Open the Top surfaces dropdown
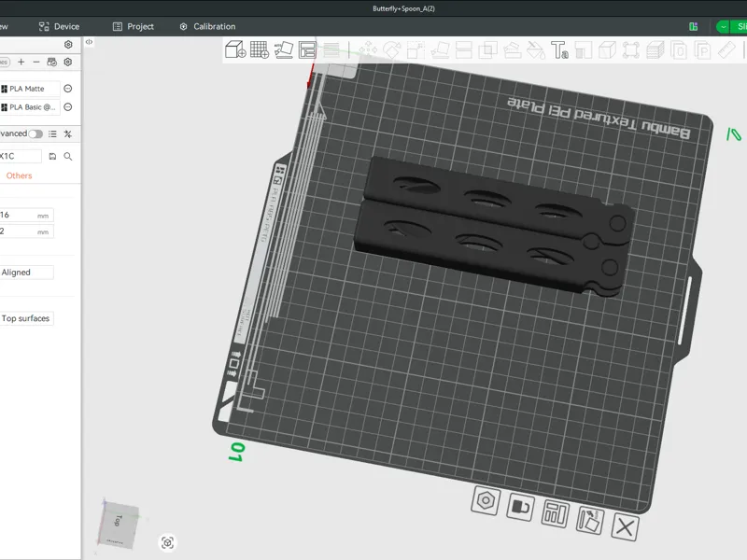 click(27, 318)
